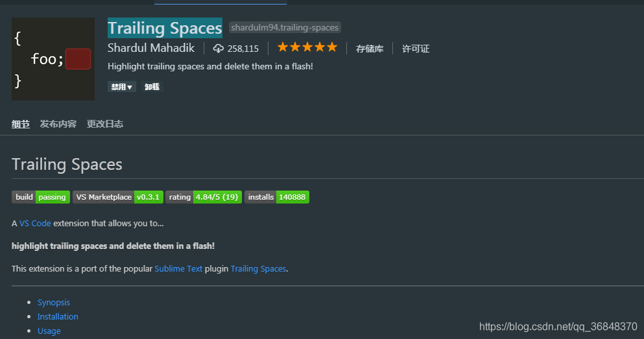Open the Sublime Text link
The height and width of the screenshot is (339, 644).
[178, 268]
